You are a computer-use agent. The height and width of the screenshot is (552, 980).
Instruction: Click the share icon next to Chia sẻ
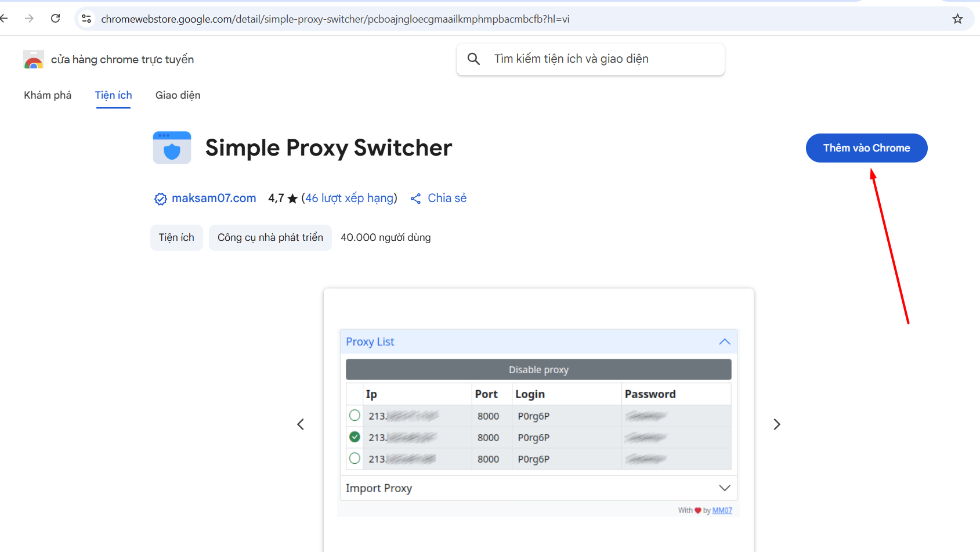(x=415, y=199)
